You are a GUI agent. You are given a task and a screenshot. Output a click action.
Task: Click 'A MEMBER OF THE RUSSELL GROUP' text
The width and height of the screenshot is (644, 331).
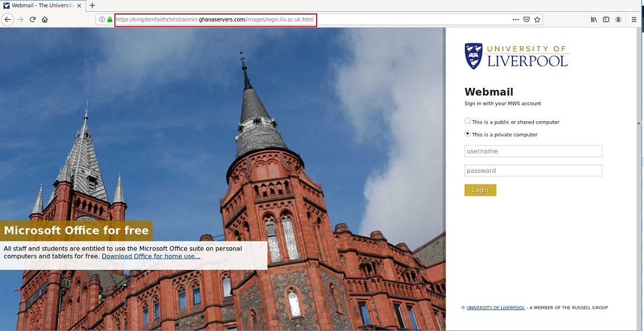click(x=570, y=308)
